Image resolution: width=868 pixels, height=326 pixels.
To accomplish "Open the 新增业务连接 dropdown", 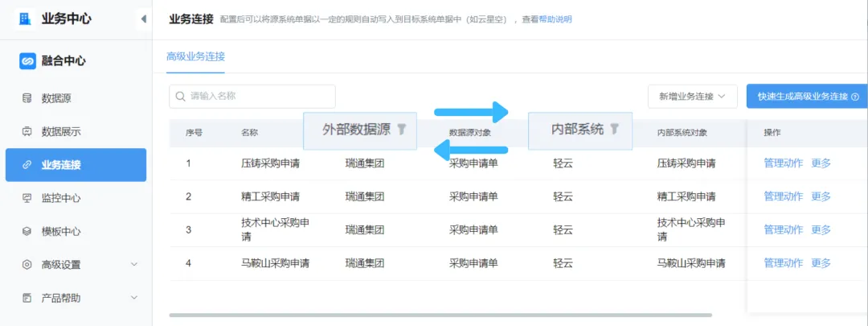I will [x=692, y=97].
